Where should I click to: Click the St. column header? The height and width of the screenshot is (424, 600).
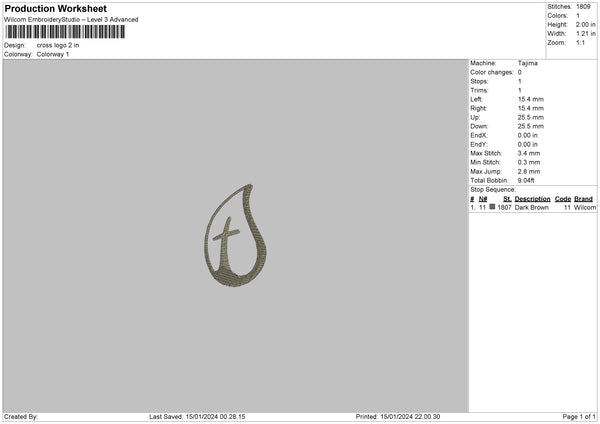(507, 199)
